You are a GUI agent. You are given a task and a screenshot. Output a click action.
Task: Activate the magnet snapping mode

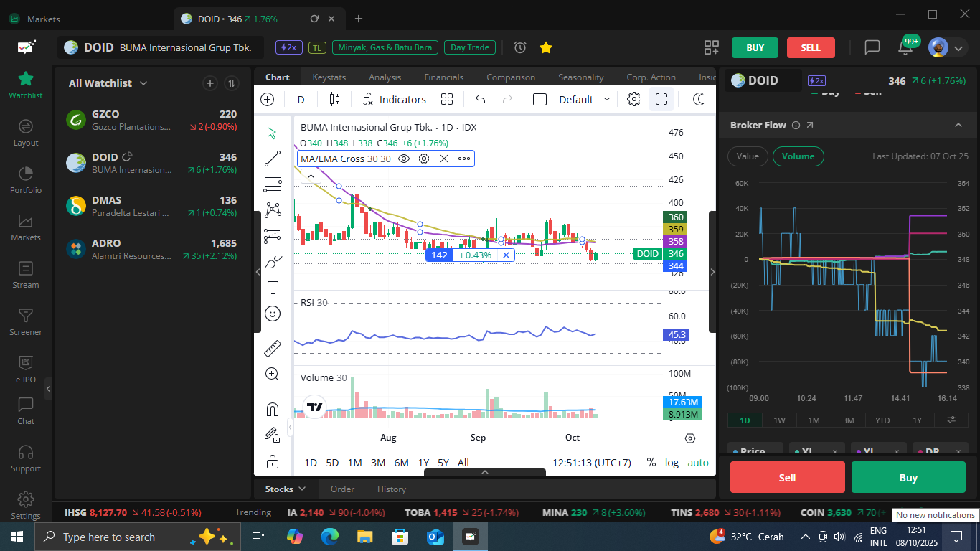(273, 410)
